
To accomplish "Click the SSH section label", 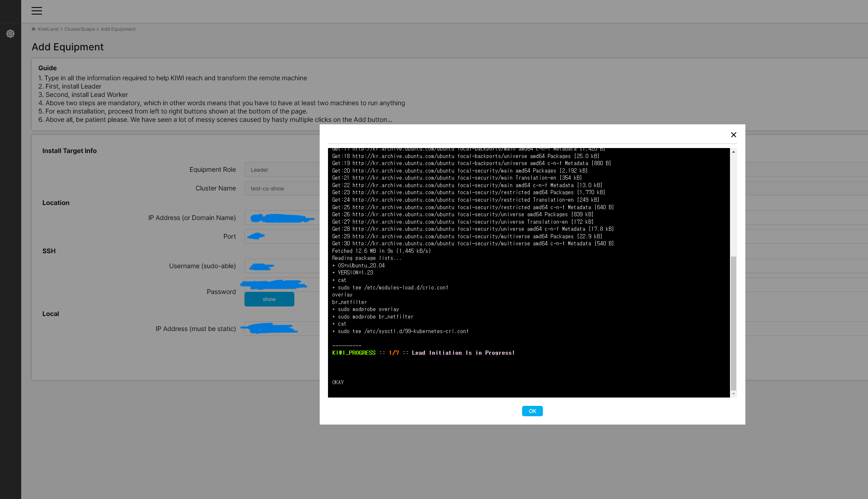I will (x=49, y=251).
